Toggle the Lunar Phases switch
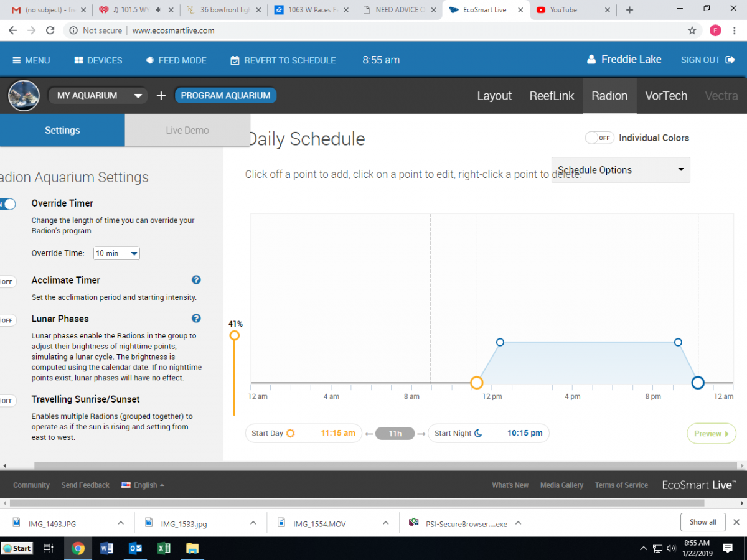This screenshot has width=747, height=560. [8, 320]
